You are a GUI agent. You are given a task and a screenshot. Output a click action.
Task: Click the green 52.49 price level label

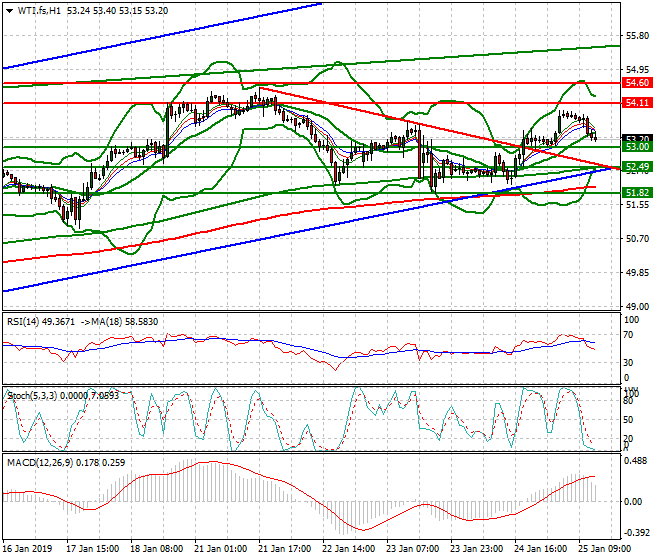tap(637, 167)
